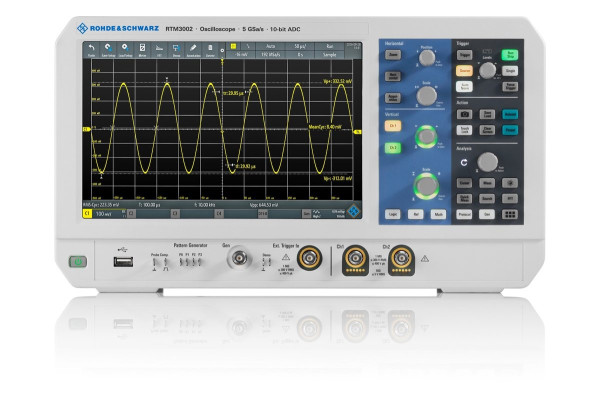Tap the Load Setup toolbar icon
The height and width of the screenshot is (400, 600).
pos(125,49)
